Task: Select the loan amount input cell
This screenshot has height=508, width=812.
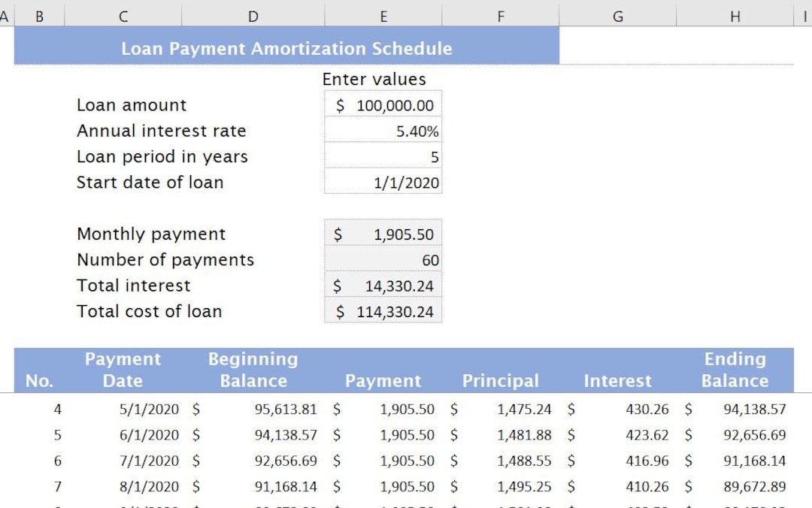Action: pos(383,104)
